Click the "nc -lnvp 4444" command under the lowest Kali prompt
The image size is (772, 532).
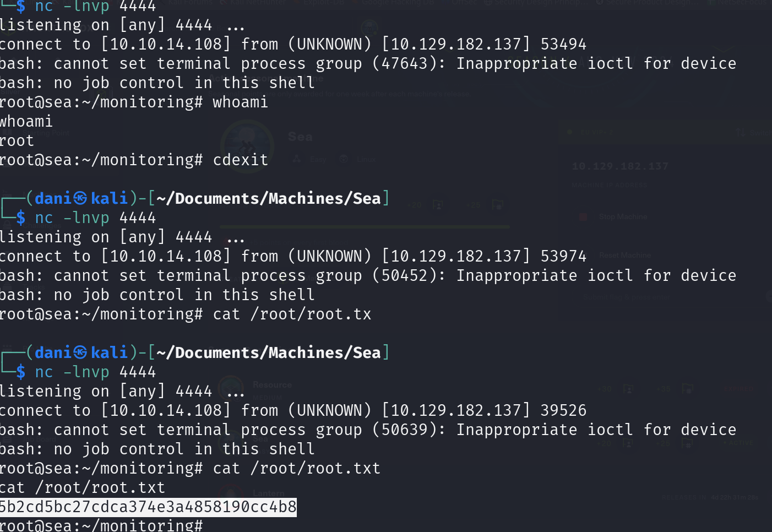click(x=95, y=372)
